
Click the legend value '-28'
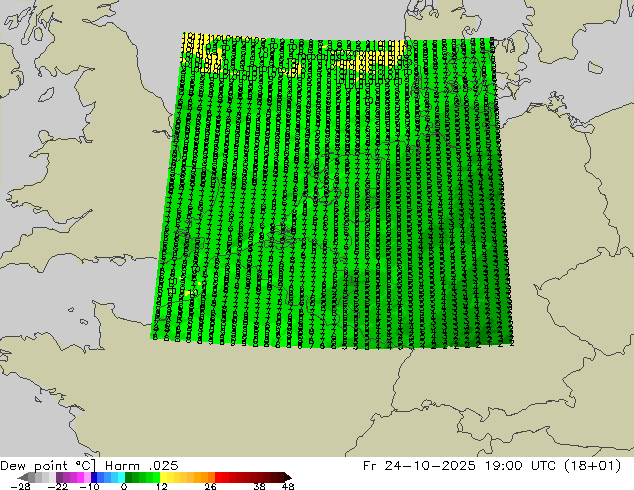[20, 486]
